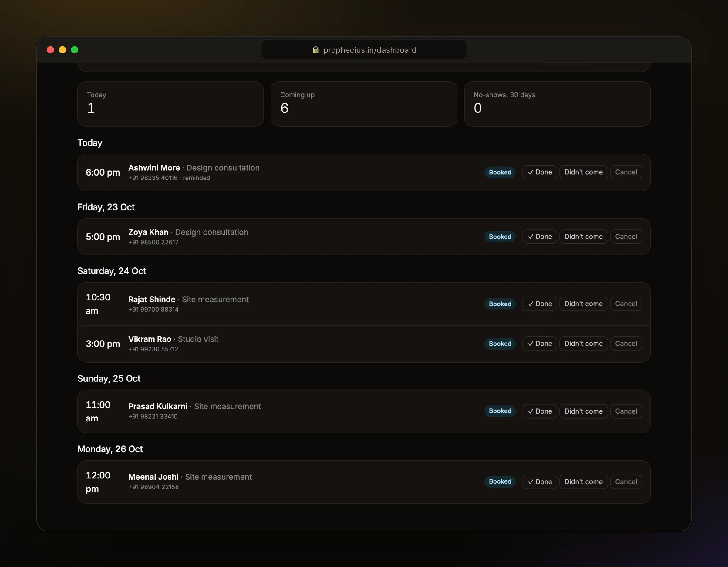The height and width of the screenshot is (567, 728).
Task: Cancel Vikram Rao's studio visit
Action: [x=626, y=344]
